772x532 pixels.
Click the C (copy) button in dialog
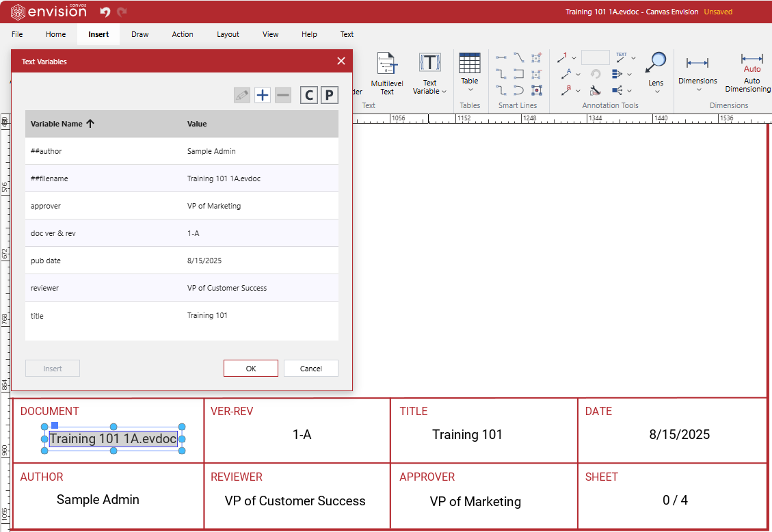click(308, 95)
